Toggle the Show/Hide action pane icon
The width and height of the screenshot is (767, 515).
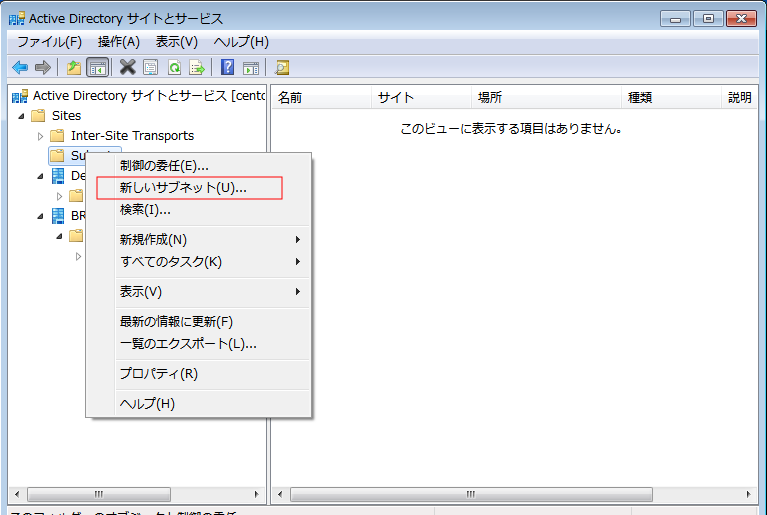(x=251, y=67)
